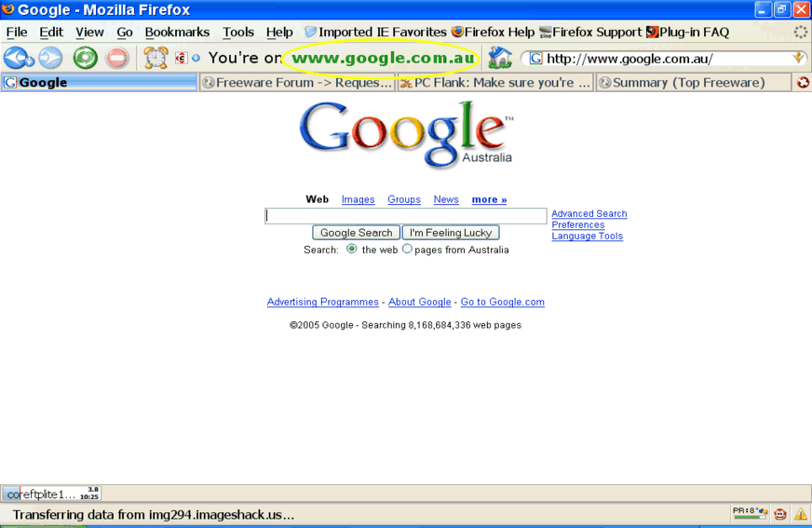Open the Firefox Support bookmark
The image size is (812, 528).
point(590,32)
